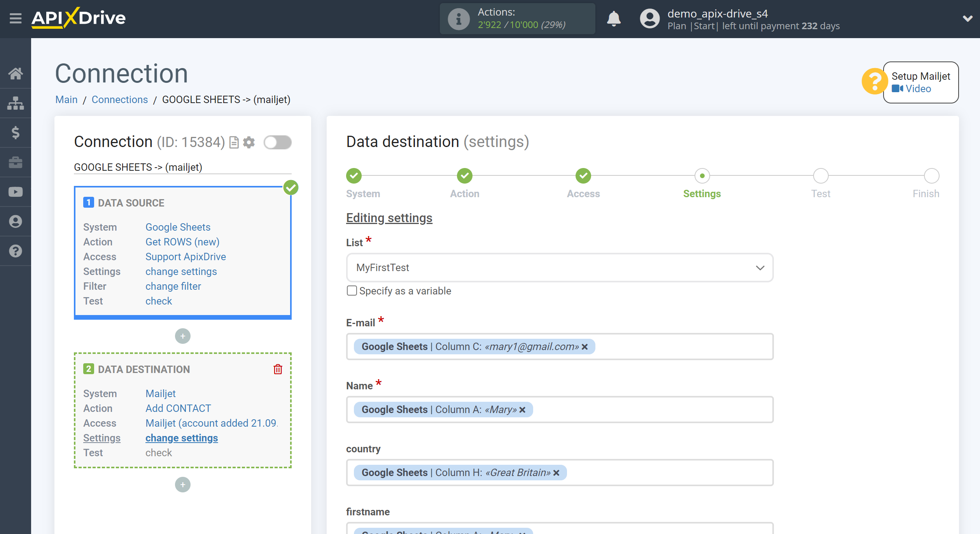The image size is (980, 534).
Task: Click the Data Source green checkmark badge
Action: (291, 187)
